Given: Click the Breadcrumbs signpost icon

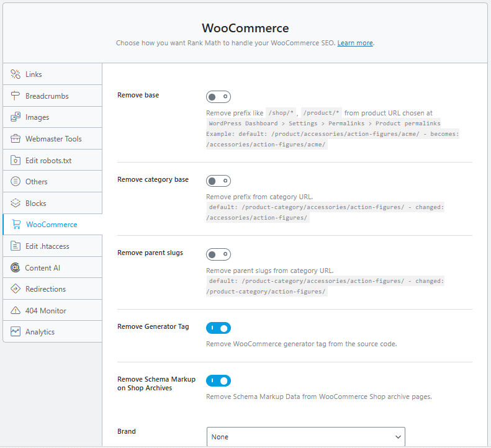Looking at the screenshot, I should point(16,96).
